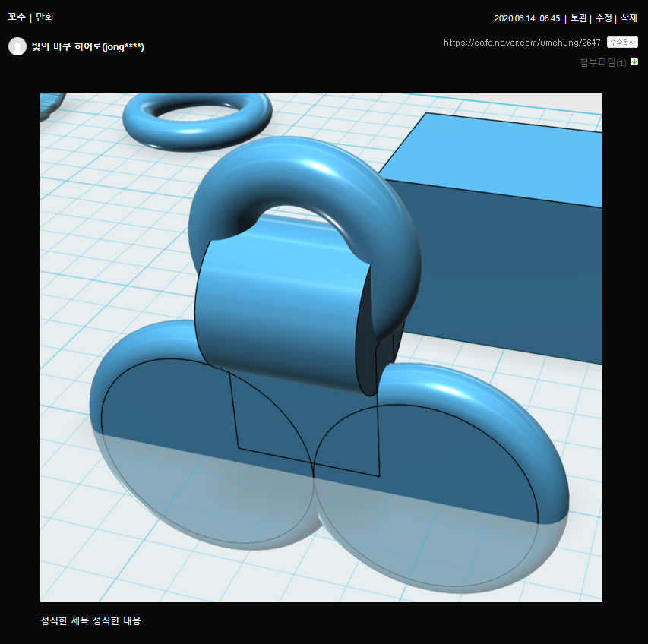Open the 꼬추 category link
648x644 pixels.
[x=17, y=17]
